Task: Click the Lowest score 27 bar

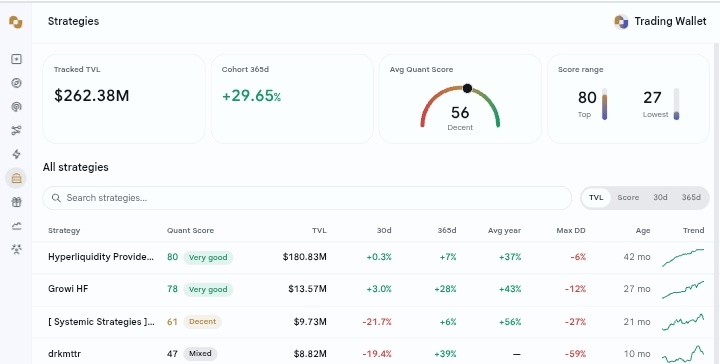Action: 676,104
